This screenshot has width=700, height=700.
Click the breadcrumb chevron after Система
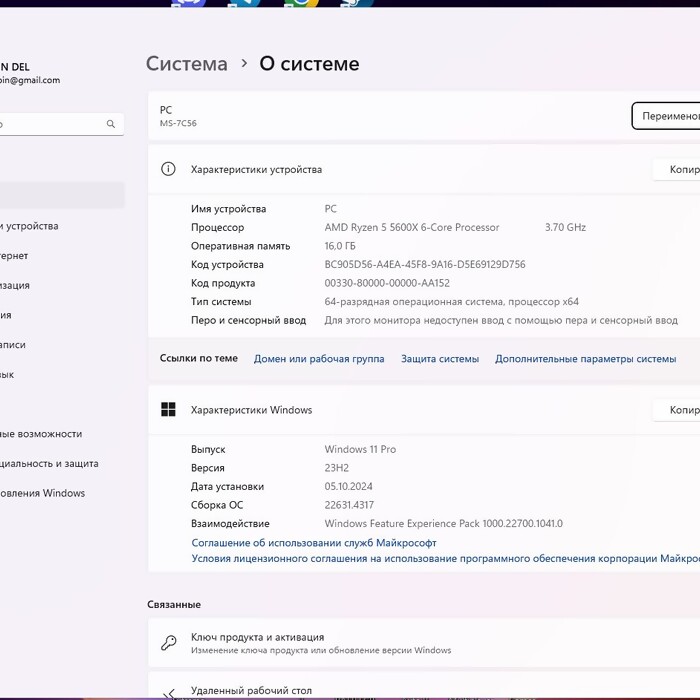click(x=244, y=63)
